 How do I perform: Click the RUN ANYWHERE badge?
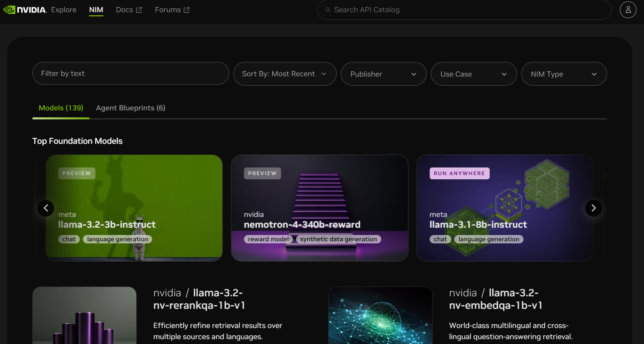click(459, 173)
